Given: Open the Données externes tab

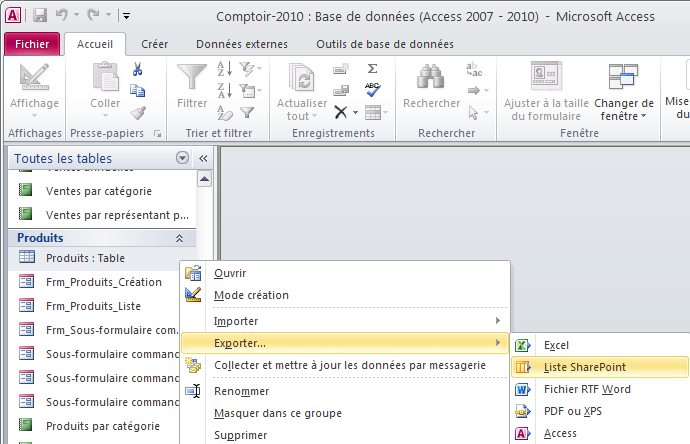Looking at the screenshot, I should point(242,44).
